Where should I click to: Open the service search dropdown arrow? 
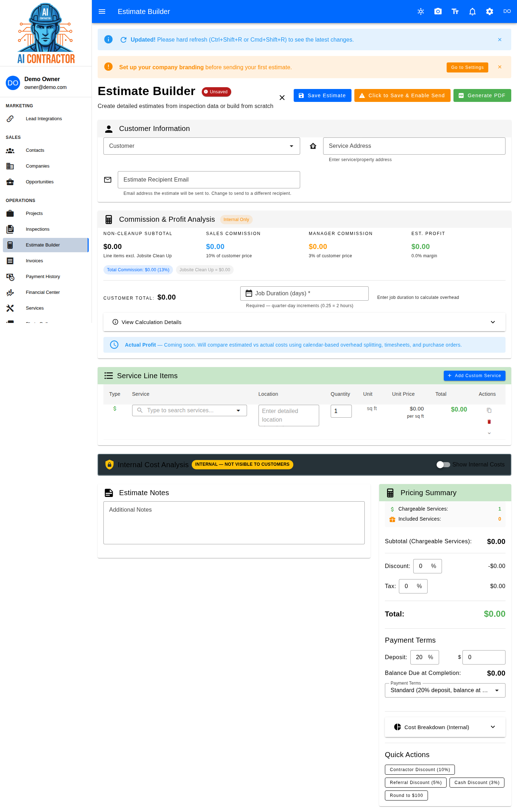point(238,410)
